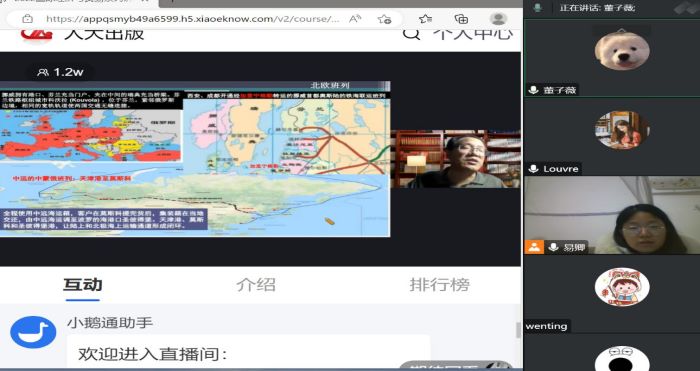Click the lecturer video thumbnail
The width and height of the screenshot is (700, 371).
pos(455,159)
